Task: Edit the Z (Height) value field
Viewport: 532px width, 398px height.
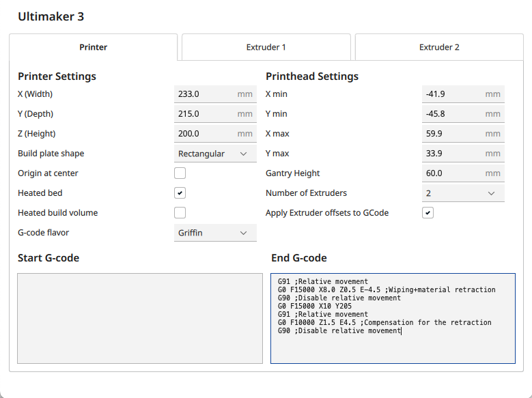Action: (205, 134)
